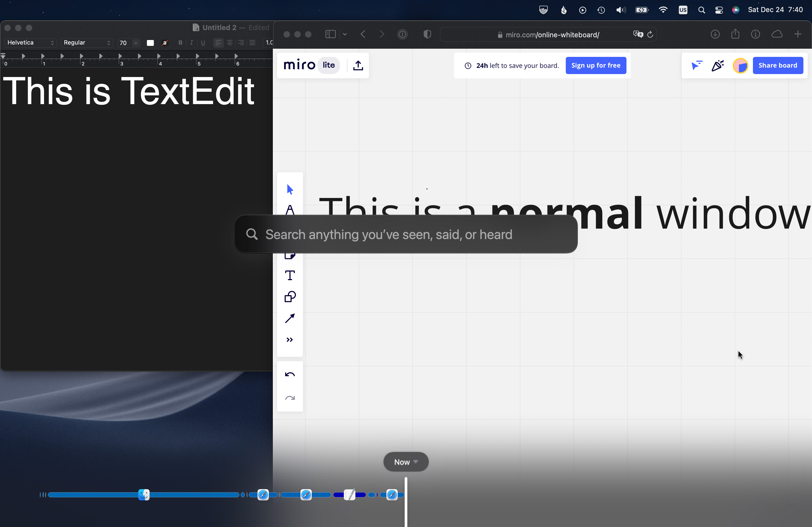Click the Share board button
This screenshot has height=527, width=812.
(778, 65)
